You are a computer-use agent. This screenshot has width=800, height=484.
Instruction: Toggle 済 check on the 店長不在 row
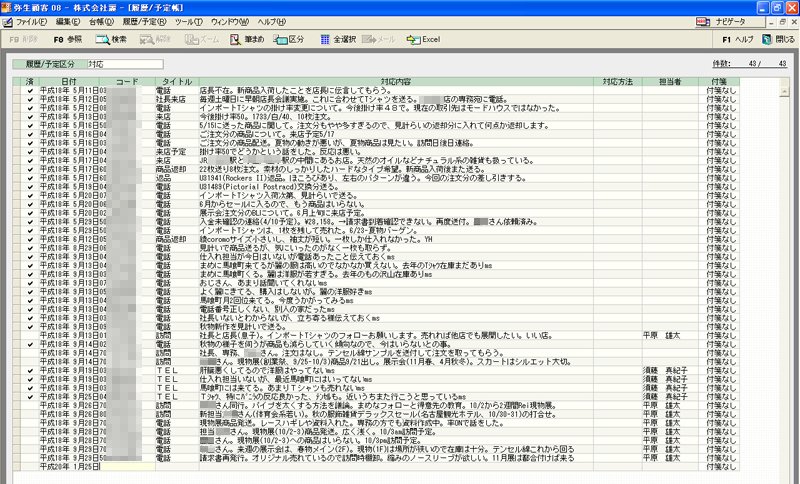coord(30,91)
